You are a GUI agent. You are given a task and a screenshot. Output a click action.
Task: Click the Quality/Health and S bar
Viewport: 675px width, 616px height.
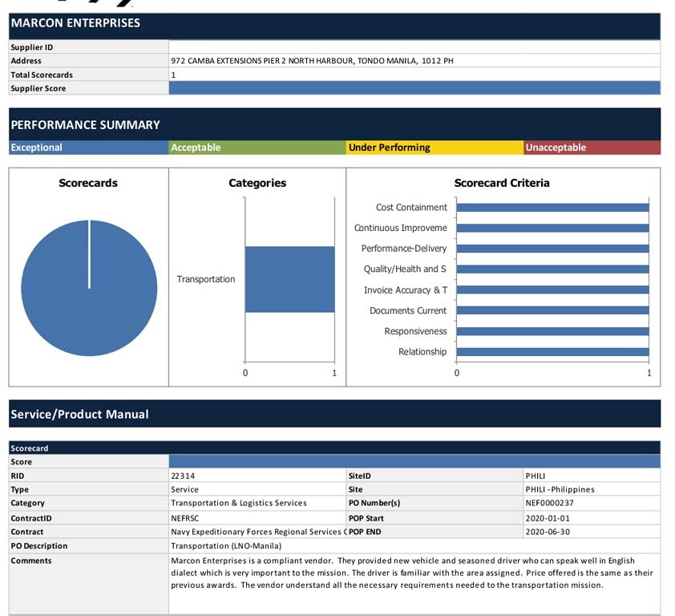click(552, 269)
